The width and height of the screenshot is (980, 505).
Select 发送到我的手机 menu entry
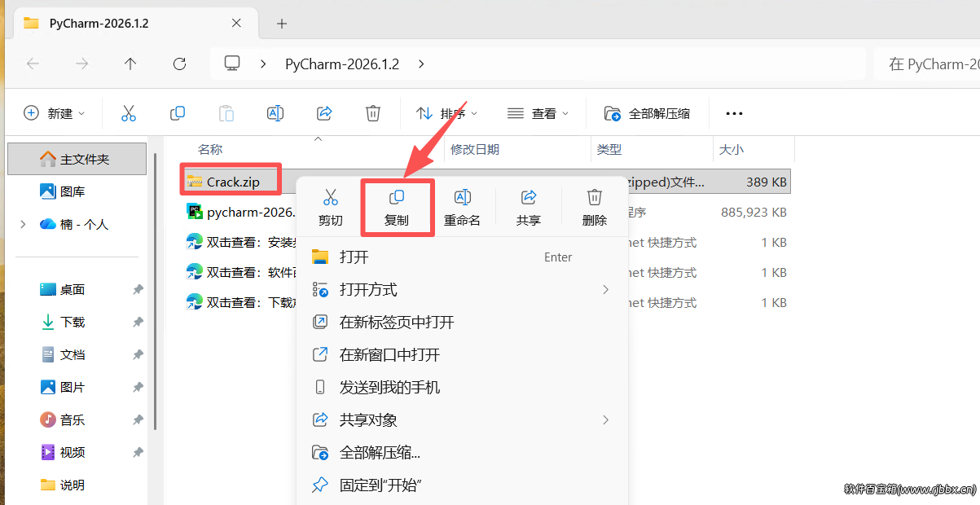point(462,388)
